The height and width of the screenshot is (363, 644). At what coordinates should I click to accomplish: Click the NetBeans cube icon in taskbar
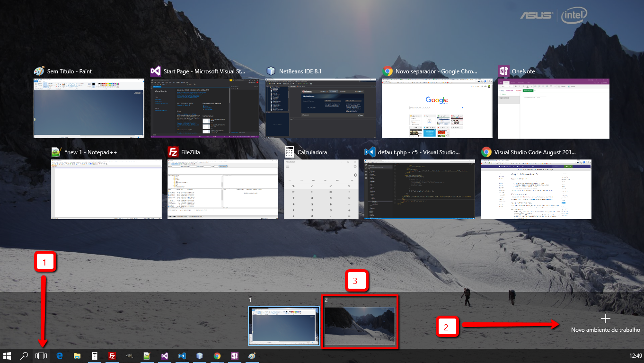click(200, 356)
